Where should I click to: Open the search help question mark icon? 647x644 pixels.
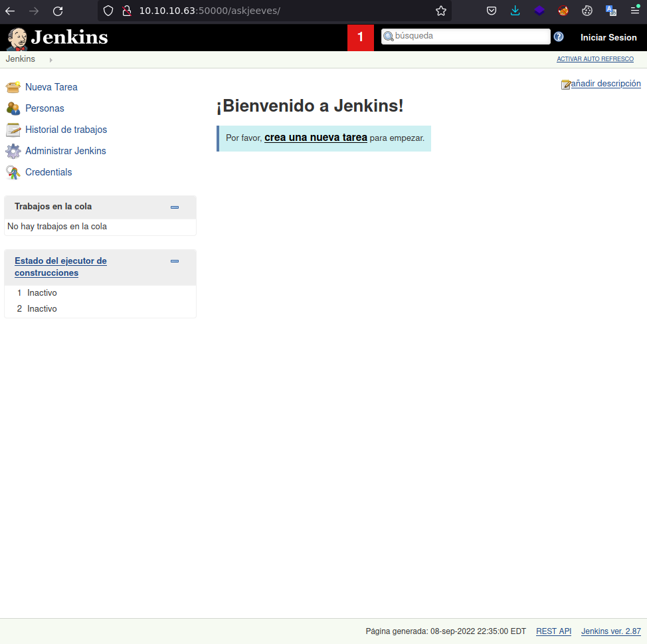(559, 37)
